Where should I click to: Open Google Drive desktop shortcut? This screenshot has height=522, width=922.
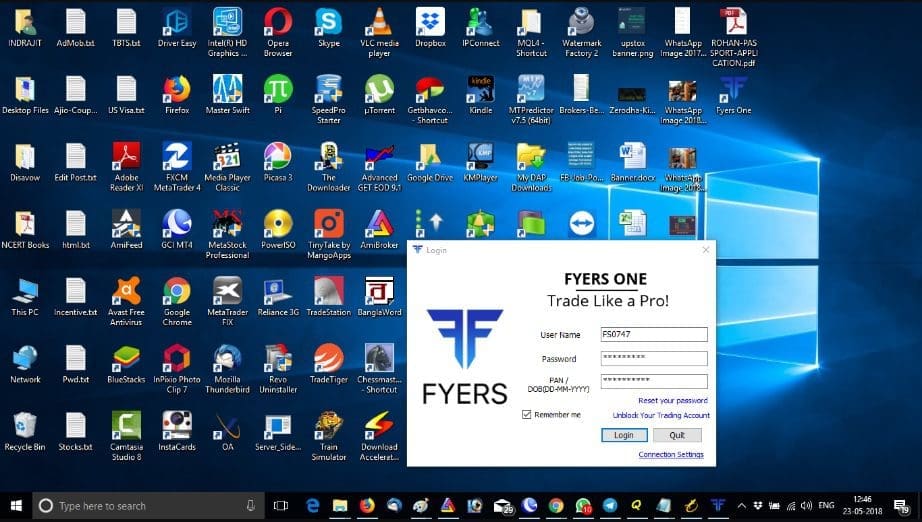click(x=430, y=163)
